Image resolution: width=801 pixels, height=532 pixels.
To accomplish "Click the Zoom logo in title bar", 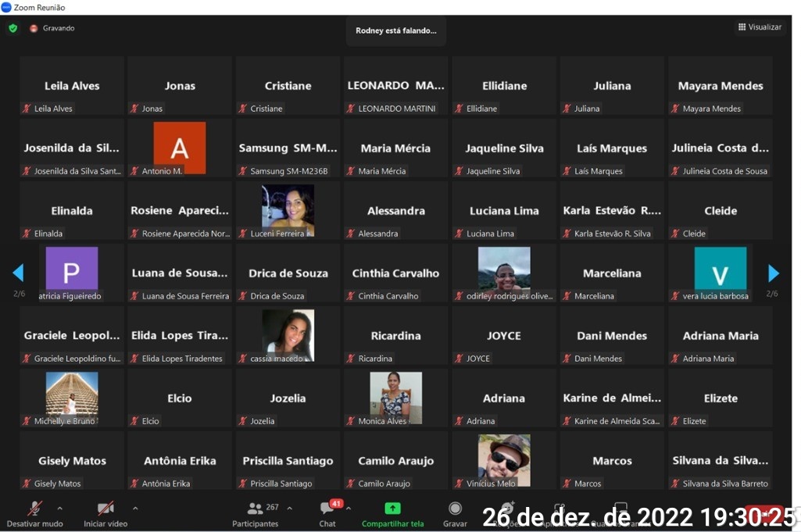I will point(6,7).
